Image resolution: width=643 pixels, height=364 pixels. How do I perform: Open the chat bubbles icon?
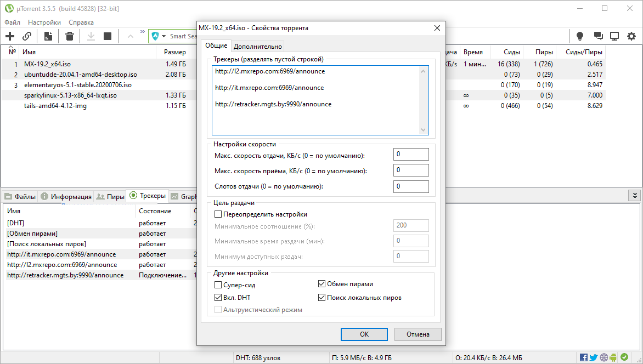[x=599, y=36]
